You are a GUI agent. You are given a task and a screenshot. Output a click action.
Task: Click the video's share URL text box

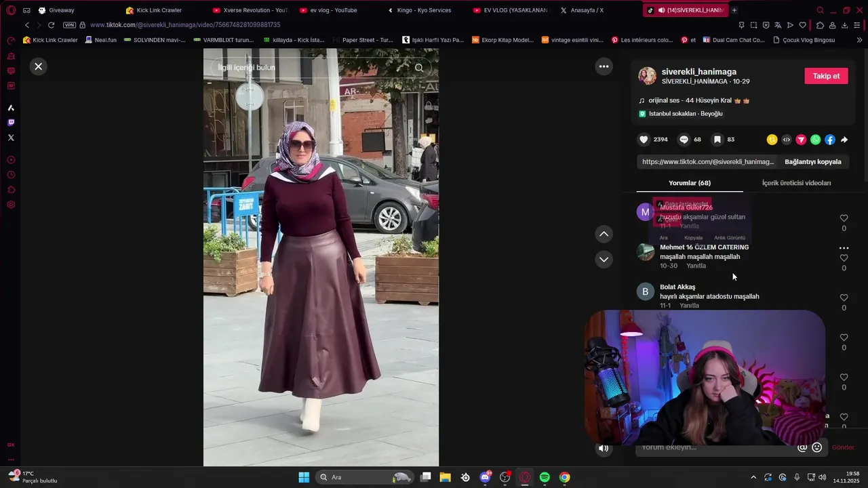tap(707, 162)
